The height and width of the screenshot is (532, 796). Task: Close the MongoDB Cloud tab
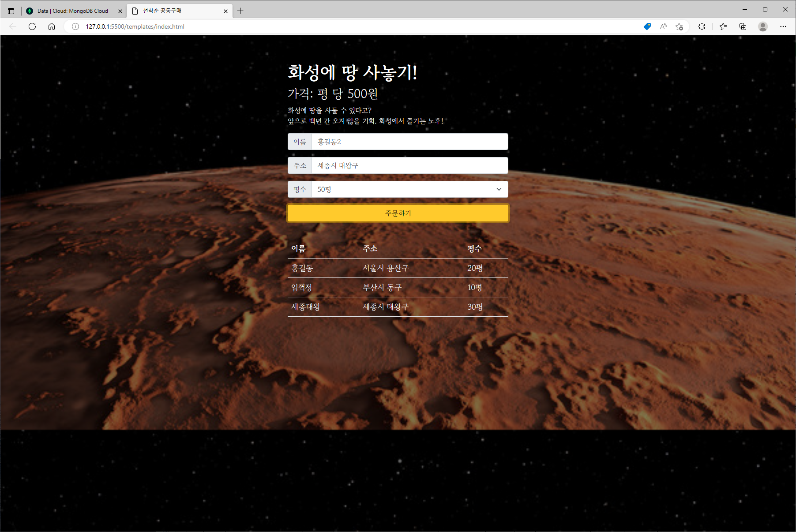click(120, 11)
